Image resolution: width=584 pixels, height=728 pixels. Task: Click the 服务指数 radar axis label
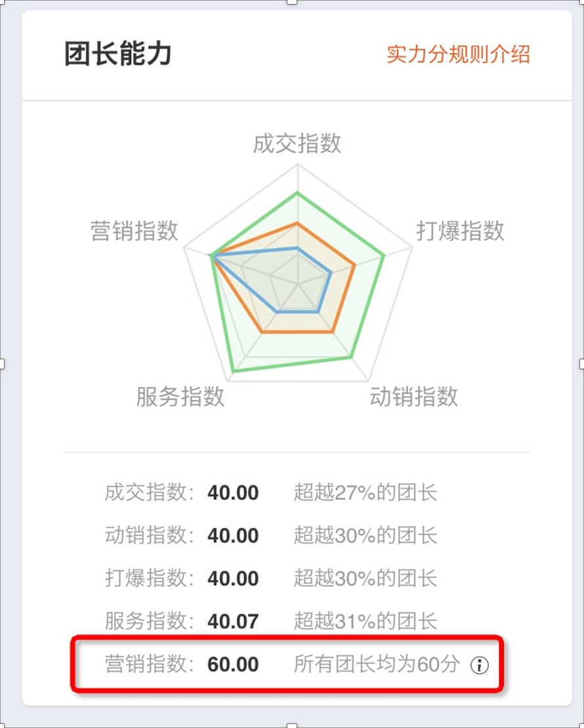point(180,397)
